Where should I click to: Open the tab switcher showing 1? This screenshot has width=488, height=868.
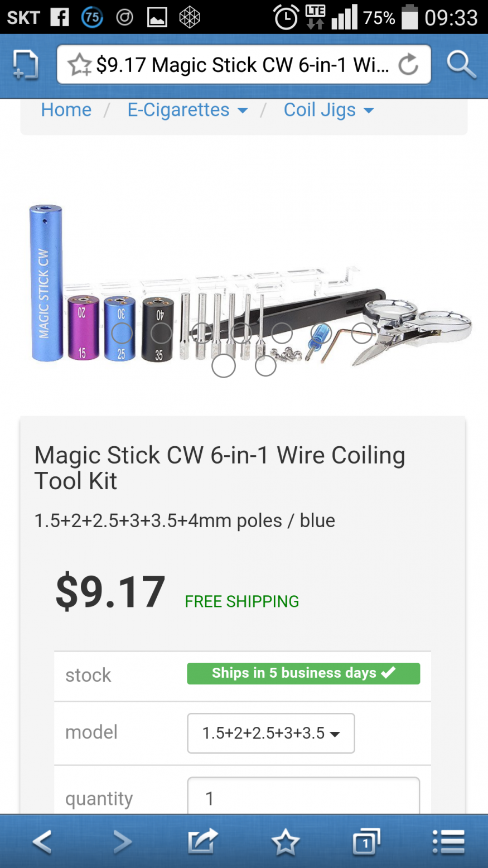[366, 841]
